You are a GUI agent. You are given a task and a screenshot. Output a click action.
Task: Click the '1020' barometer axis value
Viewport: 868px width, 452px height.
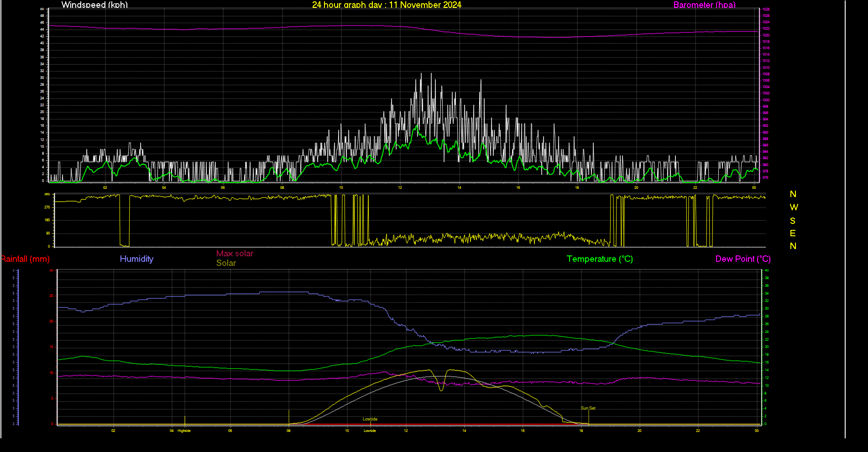pos(766,35)
